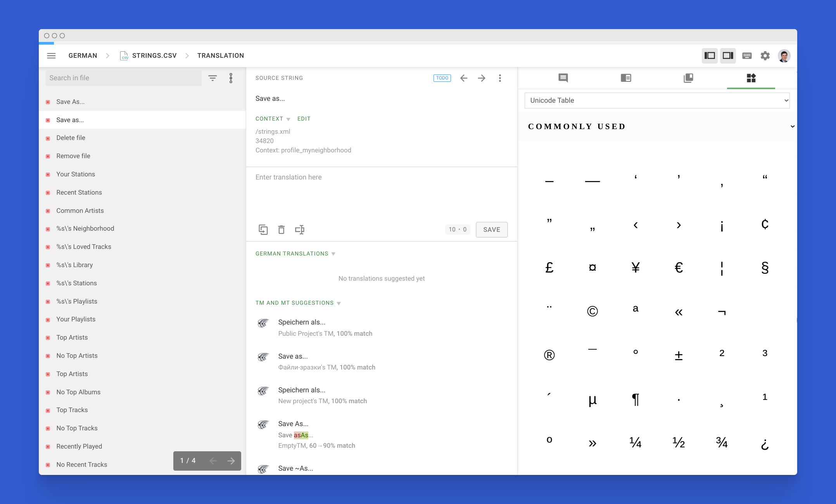
Task: Copy source text into translation
Action: 263,230
